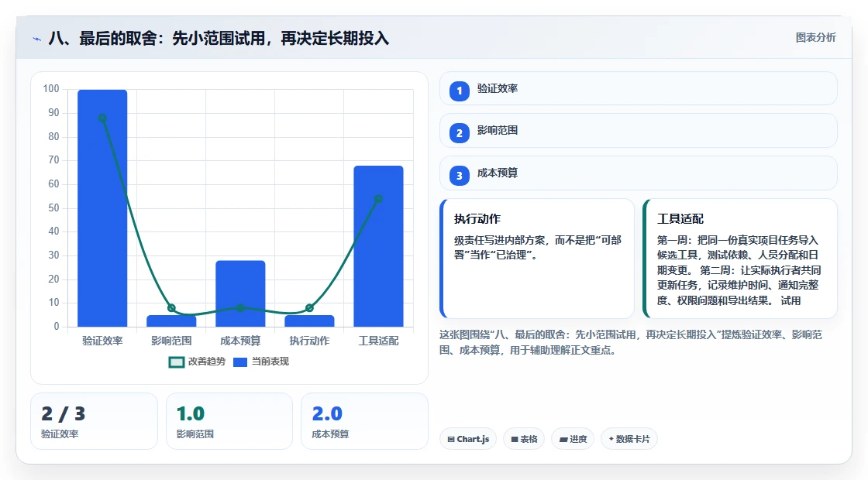This screenshot has width=868, height=480.
Task: Click the chart summary paragraph starting 这张图围绕
Action: click(631, 342)
